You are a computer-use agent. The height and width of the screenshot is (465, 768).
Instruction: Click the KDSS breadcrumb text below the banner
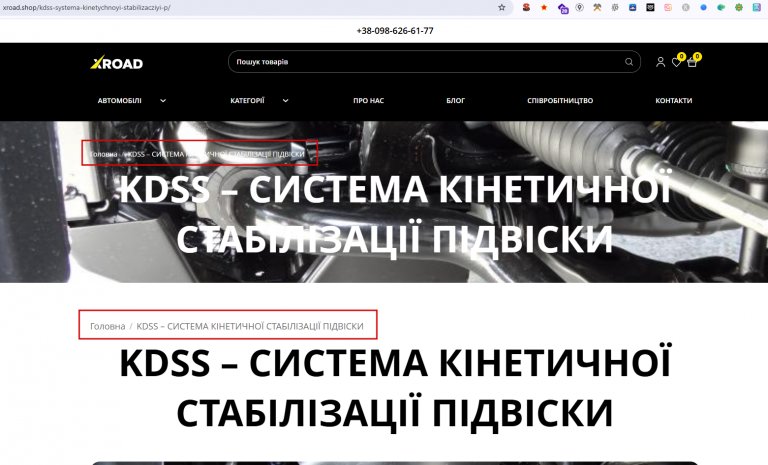pyautogui.click(x=250, y=326)
